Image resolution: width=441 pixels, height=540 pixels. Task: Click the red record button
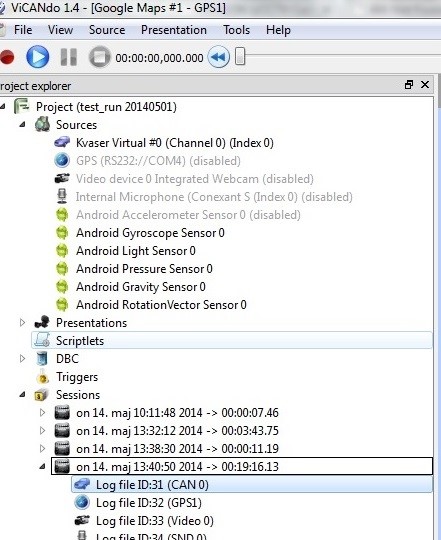pyautogui.click(x=7, y=57)
